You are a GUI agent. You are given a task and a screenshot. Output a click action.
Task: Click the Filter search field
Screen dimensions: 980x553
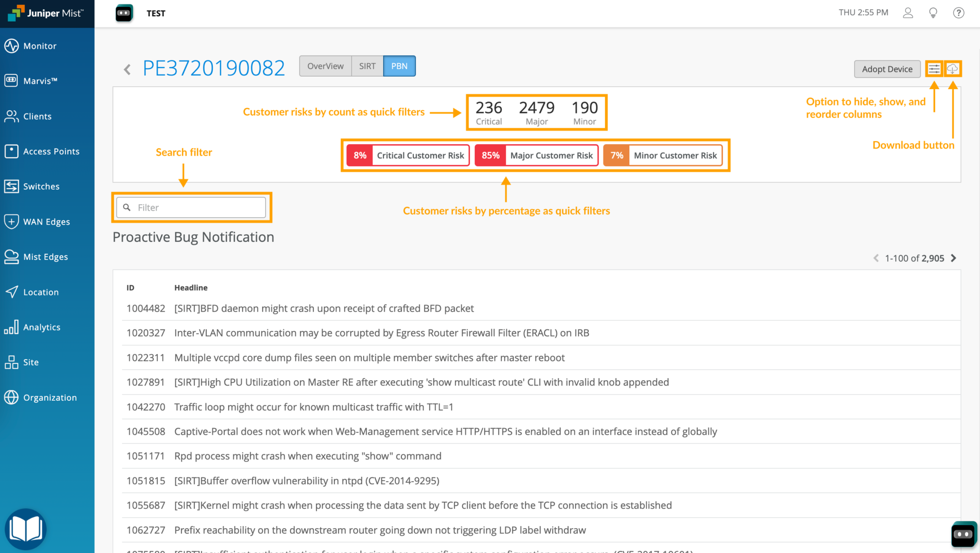click(x=191, y=208)
